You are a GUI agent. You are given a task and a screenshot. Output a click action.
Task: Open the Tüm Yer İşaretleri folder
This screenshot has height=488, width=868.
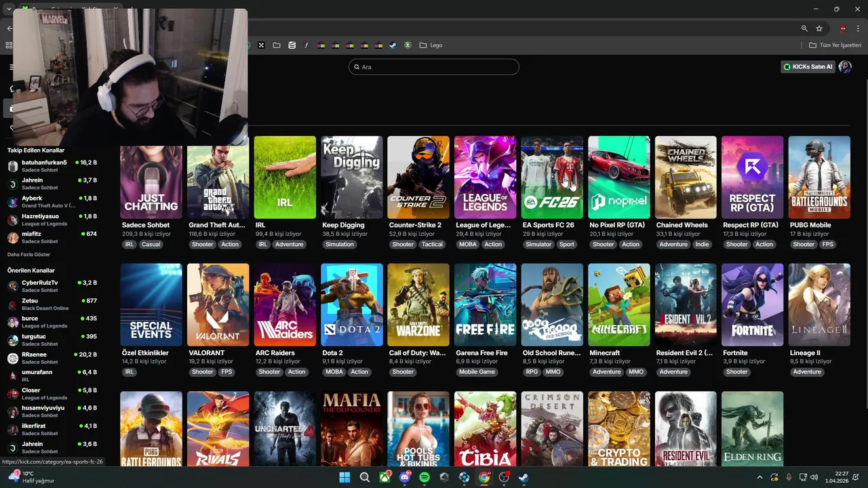click(835, 45)
